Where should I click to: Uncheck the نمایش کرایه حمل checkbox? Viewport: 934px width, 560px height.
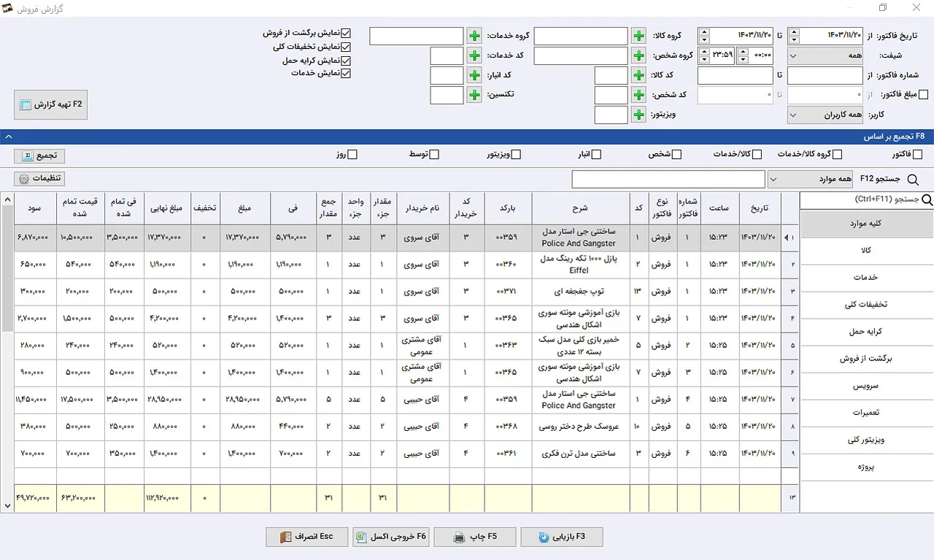pyautogui.click(x=346, y=61)
